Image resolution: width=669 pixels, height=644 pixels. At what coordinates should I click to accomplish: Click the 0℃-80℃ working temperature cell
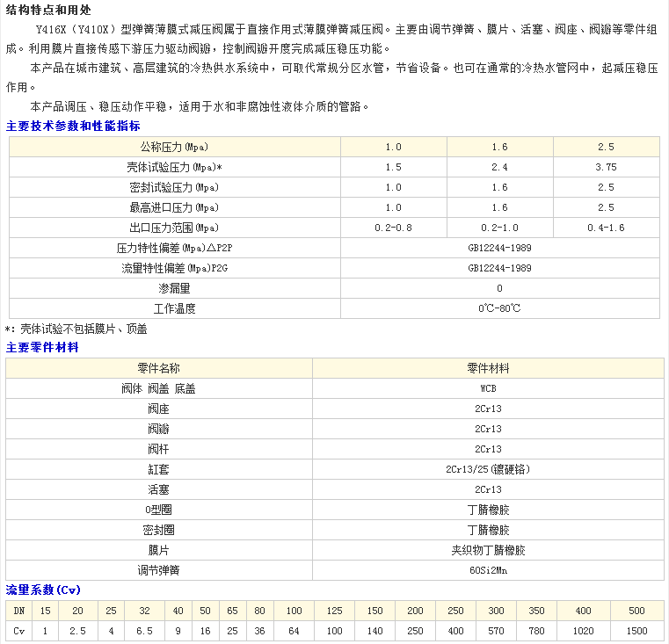pyautogui.click(x=499, y=308)
